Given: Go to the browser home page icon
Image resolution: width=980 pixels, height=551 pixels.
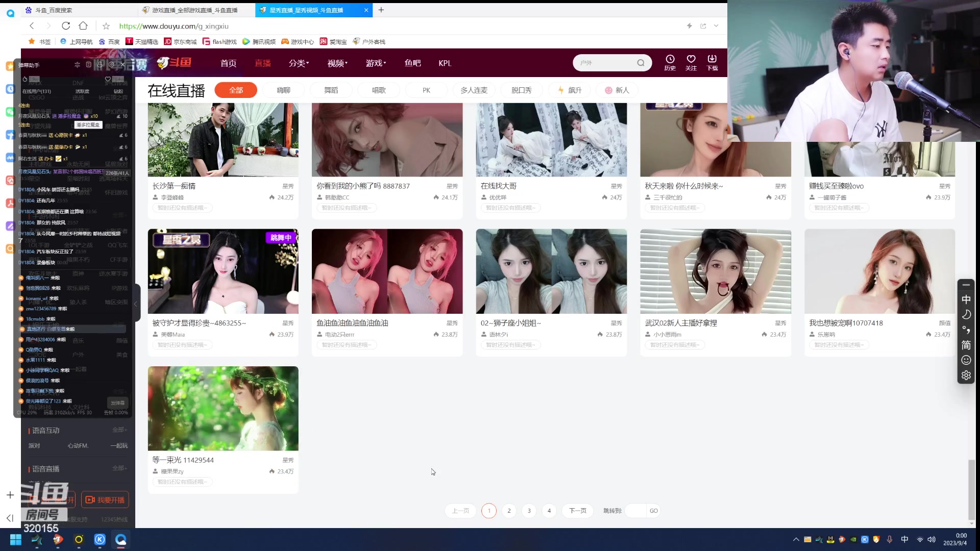Looking at the screenshot, I should point(83,26).
